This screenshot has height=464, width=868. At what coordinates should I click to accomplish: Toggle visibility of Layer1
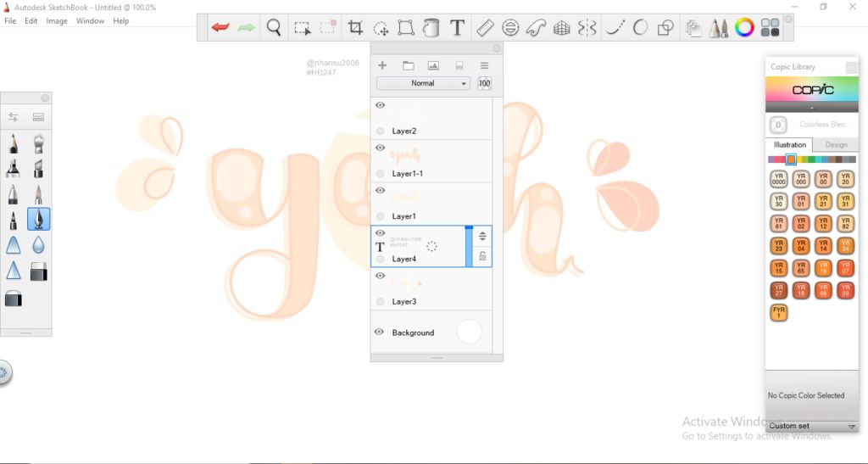380,191
